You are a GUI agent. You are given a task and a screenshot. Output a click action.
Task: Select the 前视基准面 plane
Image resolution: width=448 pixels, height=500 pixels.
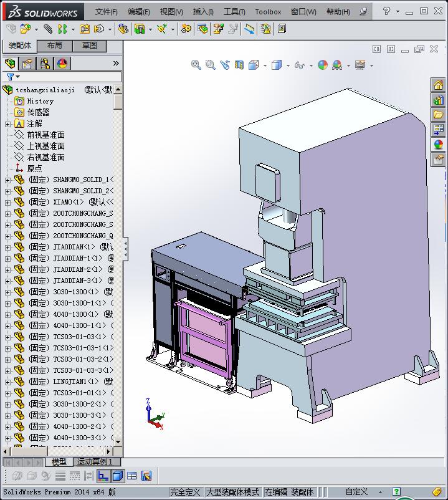point(46,135)
